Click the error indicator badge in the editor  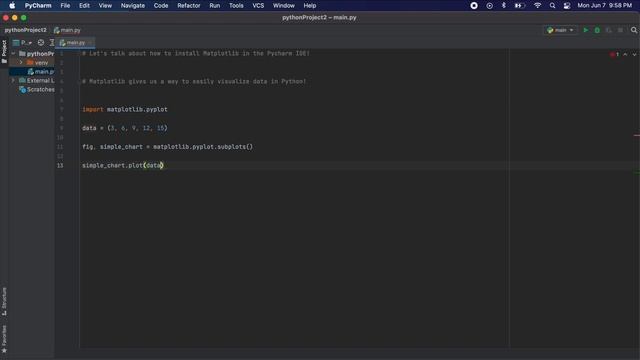[615, 54]
